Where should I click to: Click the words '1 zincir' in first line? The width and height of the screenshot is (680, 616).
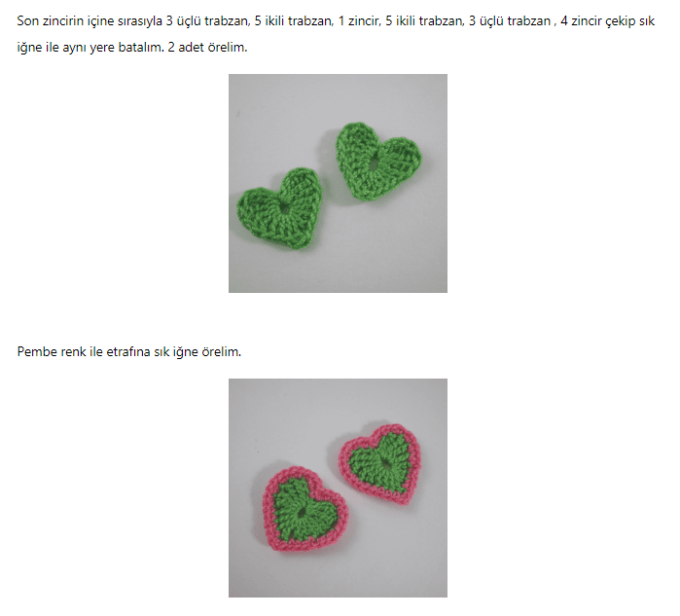(x=359, y=20)
